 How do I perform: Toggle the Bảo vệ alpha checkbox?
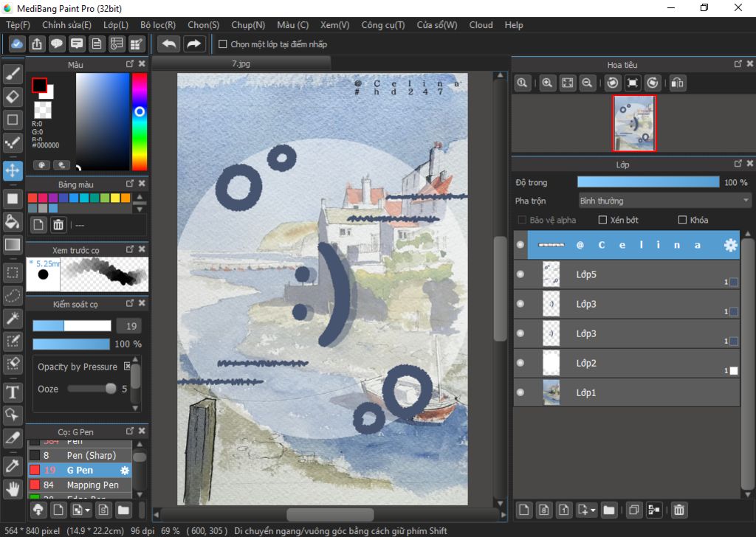tap(522, 220)
